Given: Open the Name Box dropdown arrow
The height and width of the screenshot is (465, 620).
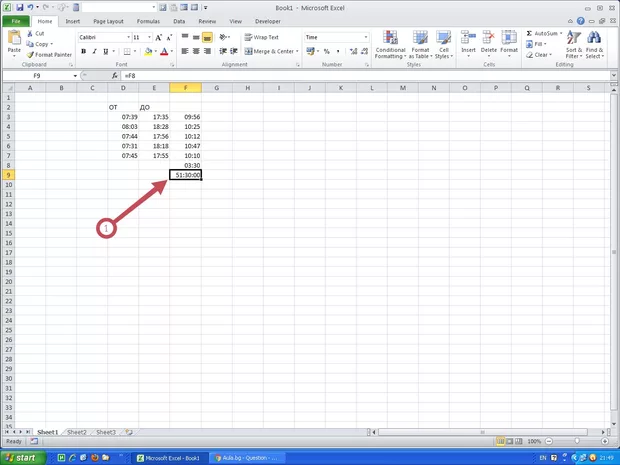Looking at the screenshot, I should (x=75, y=76).
